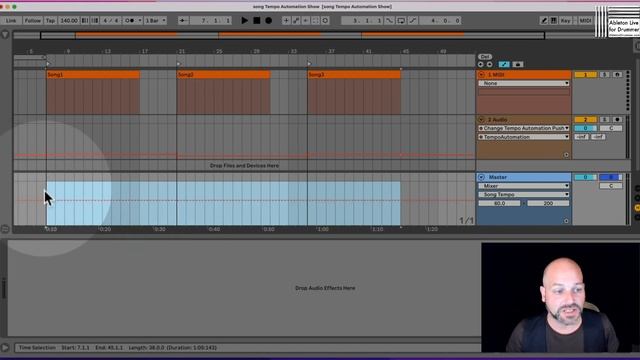Toggle track activator 2 on Audio track
640x360 pixels.
click(585, 120)
